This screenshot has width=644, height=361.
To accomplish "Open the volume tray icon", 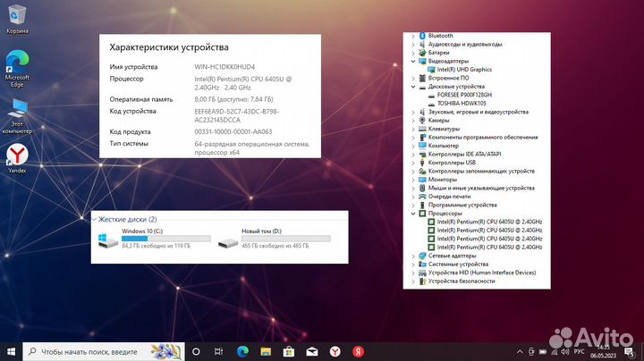I will [565, 351].
